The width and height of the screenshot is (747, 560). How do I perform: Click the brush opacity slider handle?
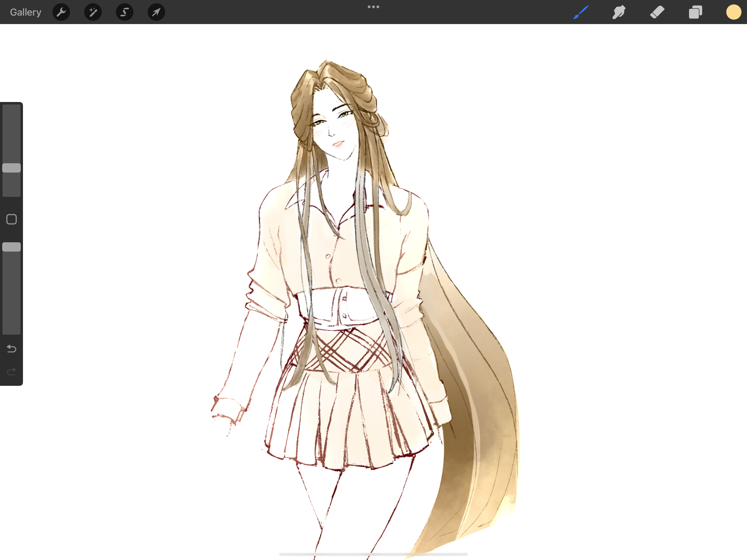11,247
